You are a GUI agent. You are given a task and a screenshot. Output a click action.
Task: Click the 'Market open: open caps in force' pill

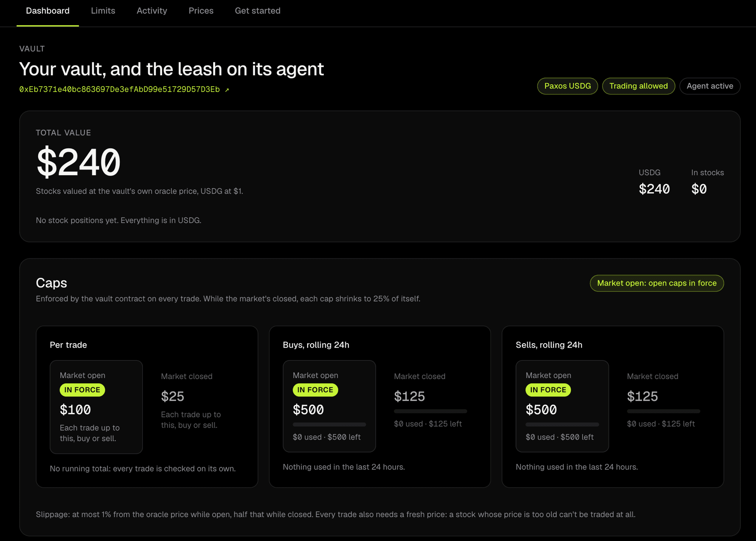pyautogui.click(x=657, y=283)
